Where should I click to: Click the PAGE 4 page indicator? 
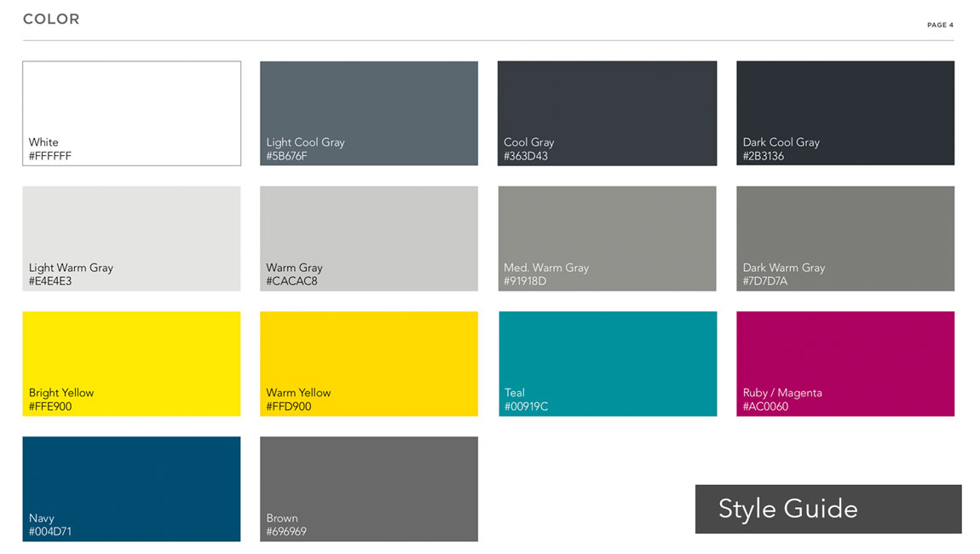tap(940, 25)
